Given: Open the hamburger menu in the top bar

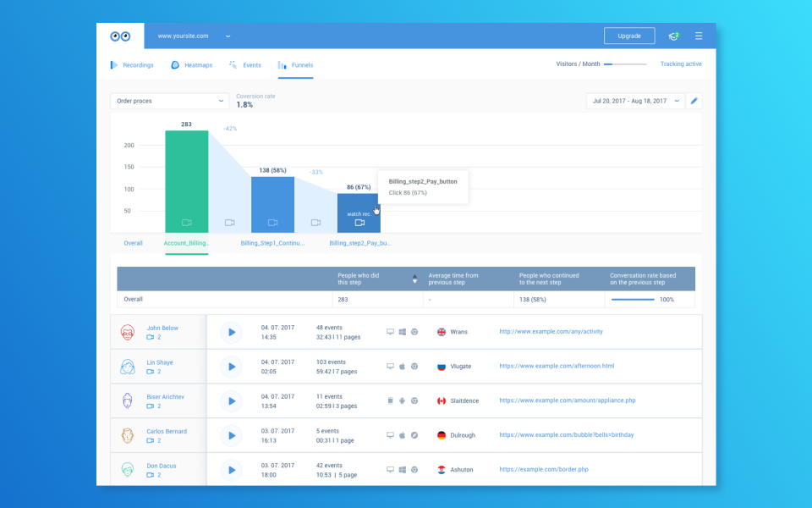Looking at the screenshot, I should [x=699, y=36].
